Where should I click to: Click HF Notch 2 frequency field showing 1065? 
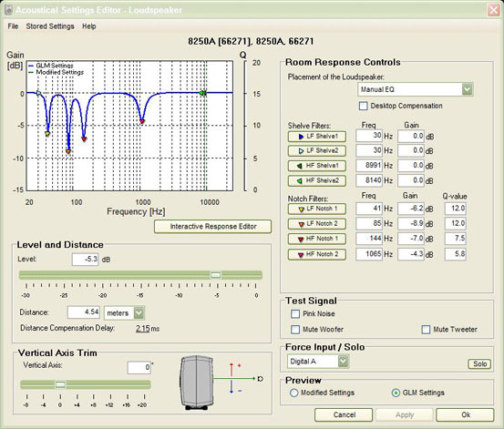point(369,254)
